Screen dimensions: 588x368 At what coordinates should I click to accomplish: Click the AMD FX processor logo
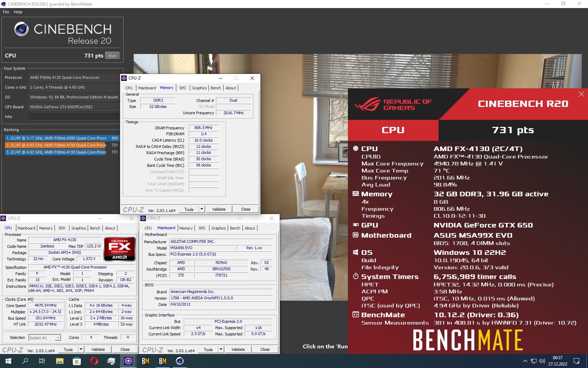tap(120, 249)
